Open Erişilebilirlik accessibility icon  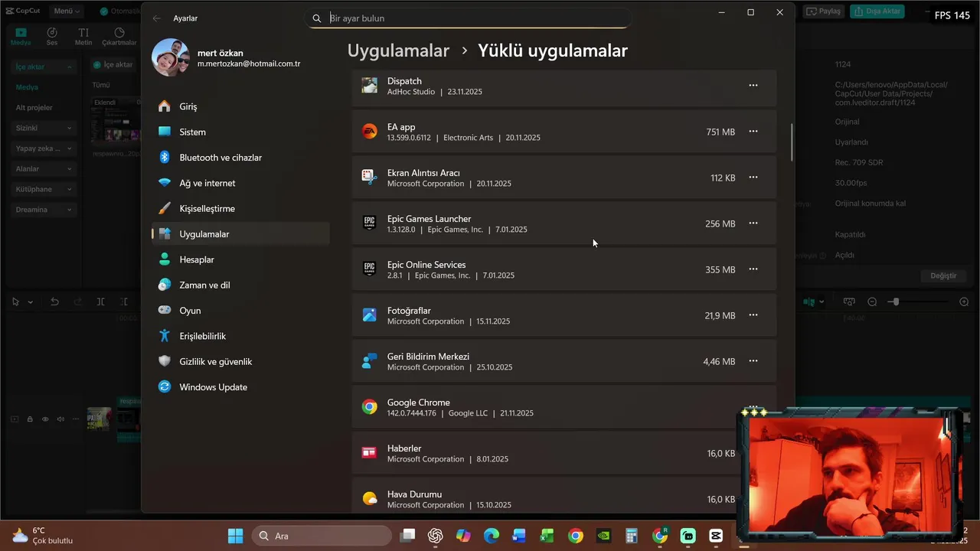[x=165, y=336]
